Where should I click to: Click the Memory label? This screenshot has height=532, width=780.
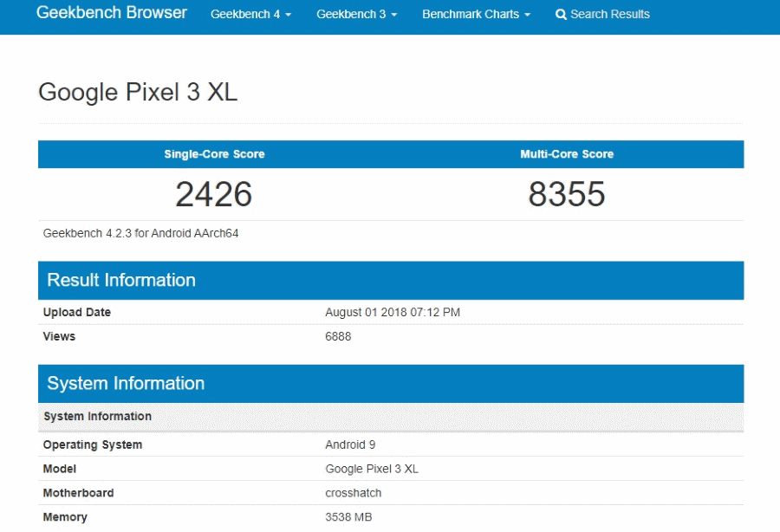(x=65, y=517)
